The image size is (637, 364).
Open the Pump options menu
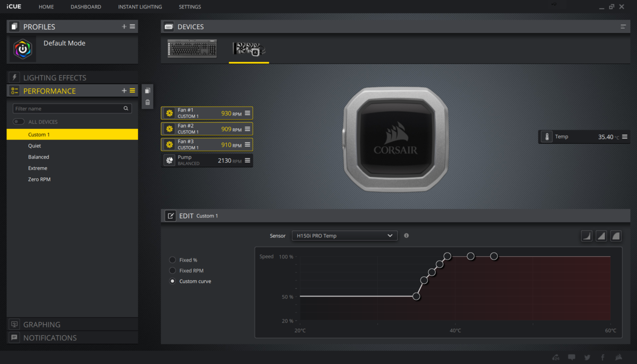tap(247, 160)
